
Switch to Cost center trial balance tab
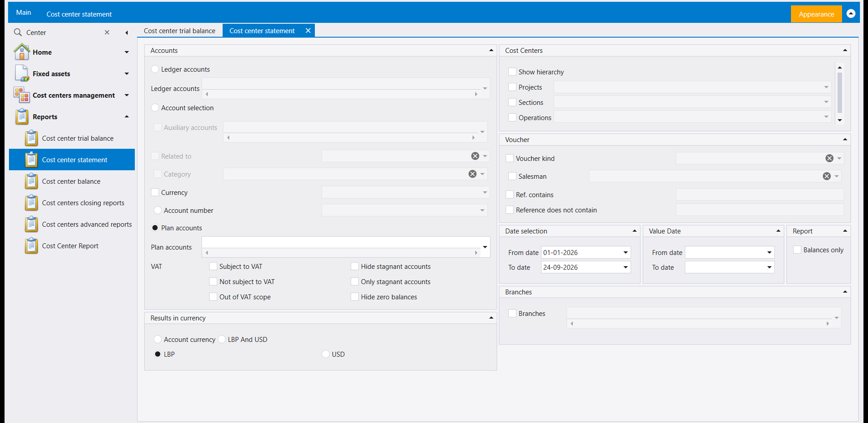[179, 30]
